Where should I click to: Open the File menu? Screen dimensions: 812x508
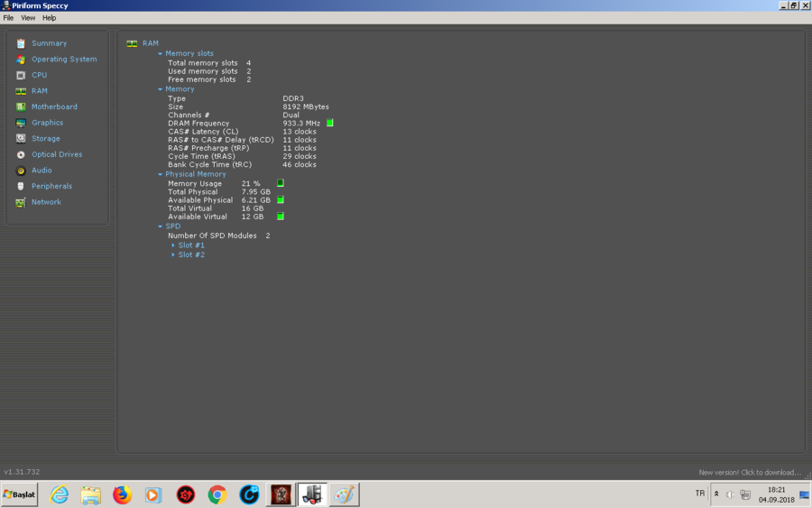[x=8, y=18]
